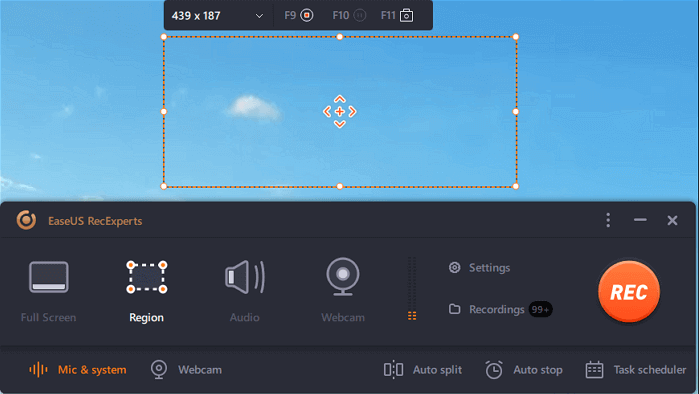Open the Task scheduler

point(636,369)
